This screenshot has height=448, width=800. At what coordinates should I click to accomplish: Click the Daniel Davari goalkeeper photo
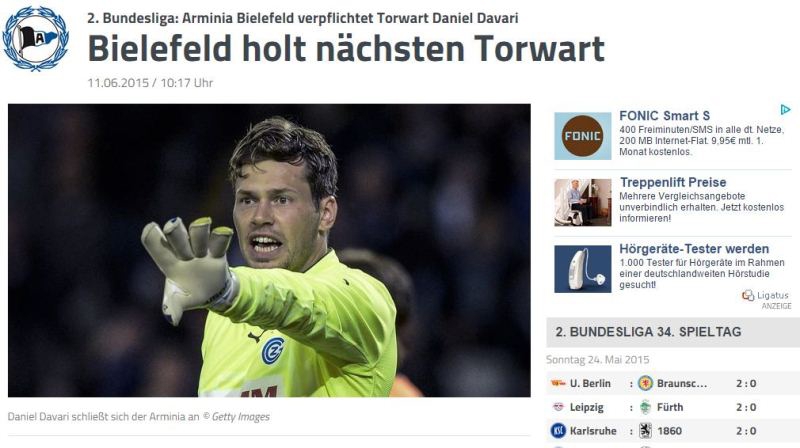pos(269,251)
